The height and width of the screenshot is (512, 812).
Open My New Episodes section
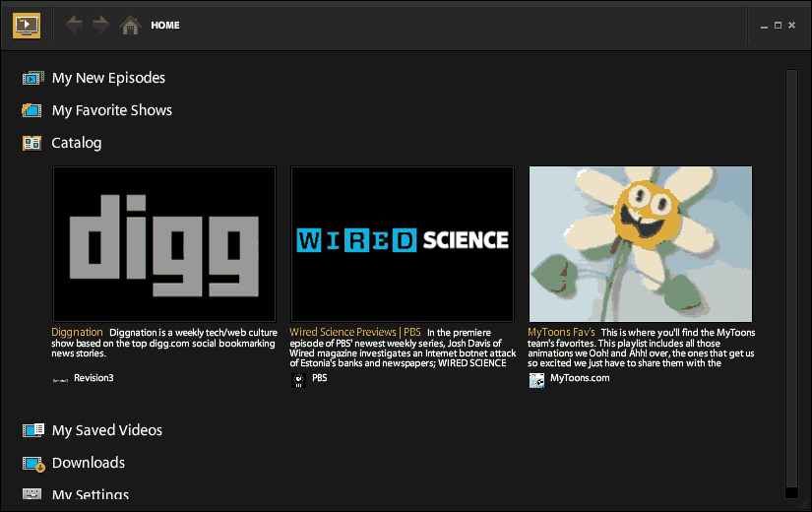click(108, 78)
